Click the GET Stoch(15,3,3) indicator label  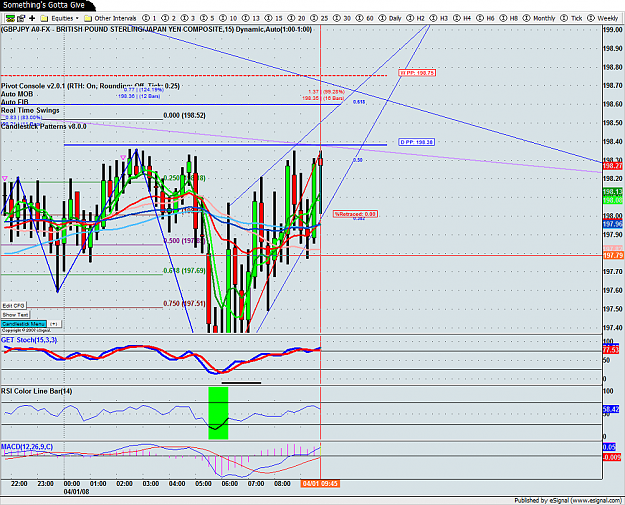(29, 340)
